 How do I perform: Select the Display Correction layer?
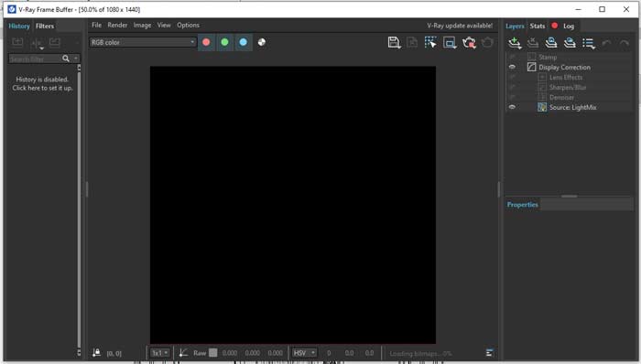point(564,68)
